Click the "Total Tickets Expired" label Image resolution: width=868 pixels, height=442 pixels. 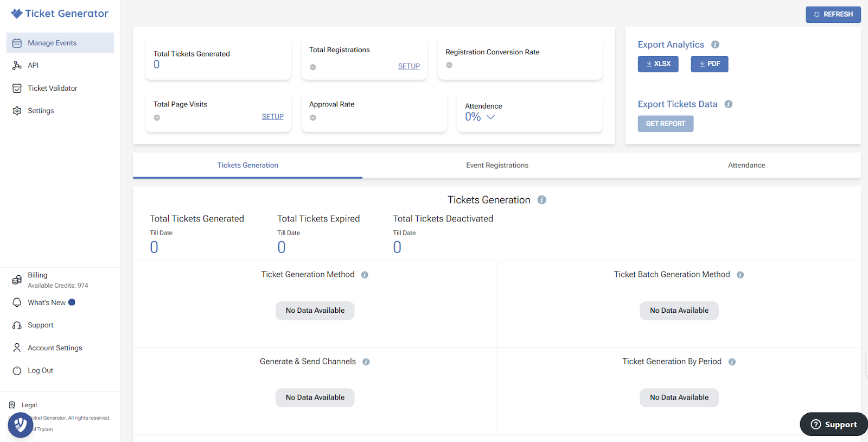pyautogui.click(x=318, y=219)
